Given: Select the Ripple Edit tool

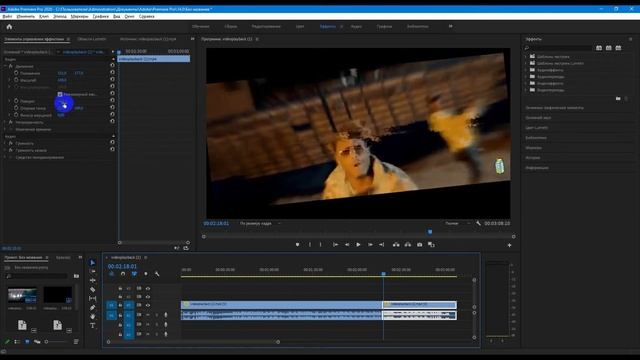Looking at the screenshot, I should pos(93,280).
